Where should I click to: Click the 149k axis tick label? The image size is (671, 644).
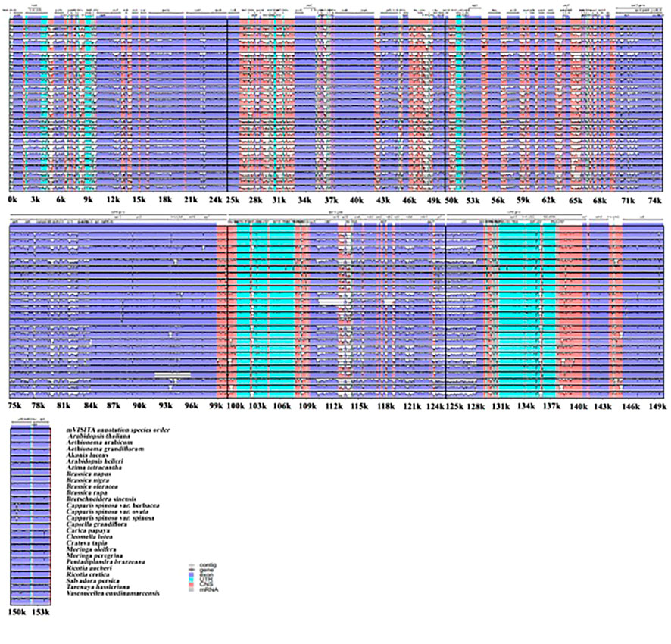click(x=657, y=406)
